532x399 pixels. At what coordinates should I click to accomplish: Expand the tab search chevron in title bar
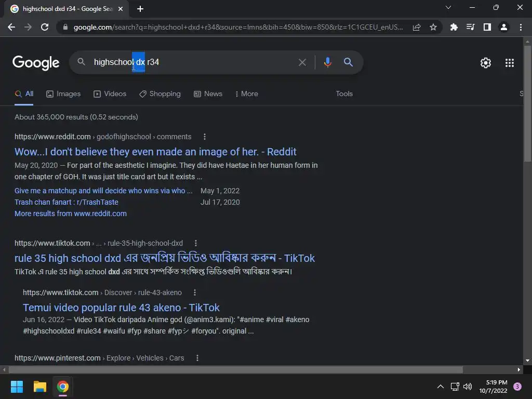point(448,7)
